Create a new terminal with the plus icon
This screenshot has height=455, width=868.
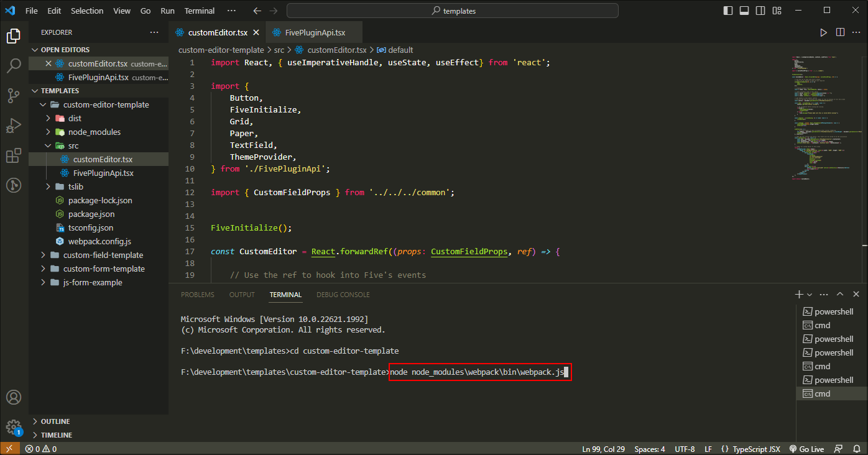pos(799,293)
